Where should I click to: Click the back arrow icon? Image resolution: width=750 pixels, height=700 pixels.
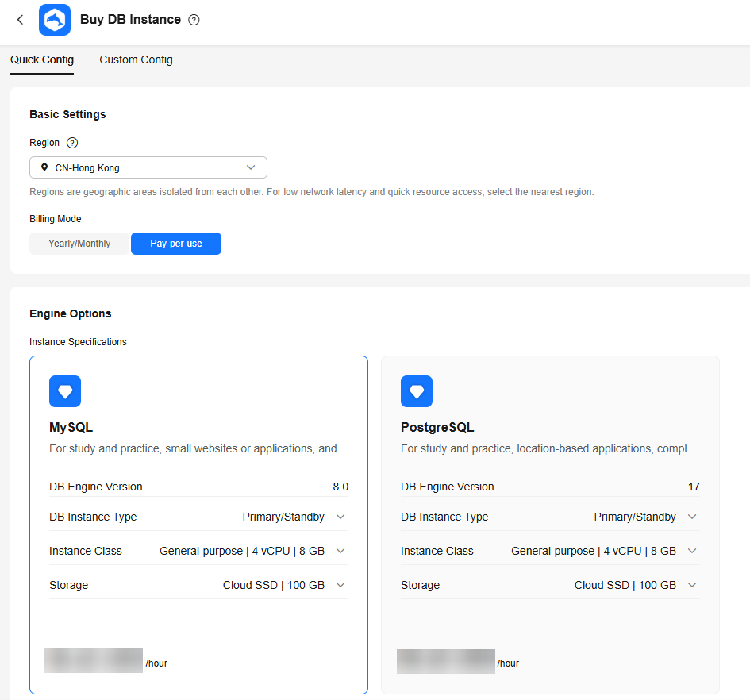click(x=20, y=20)
